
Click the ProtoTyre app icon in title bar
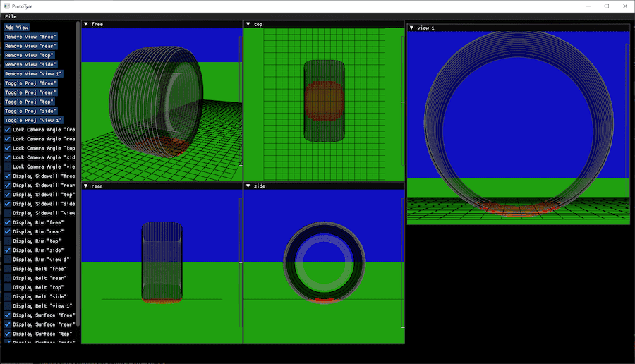pyautogui.click(x=6, y=6)
